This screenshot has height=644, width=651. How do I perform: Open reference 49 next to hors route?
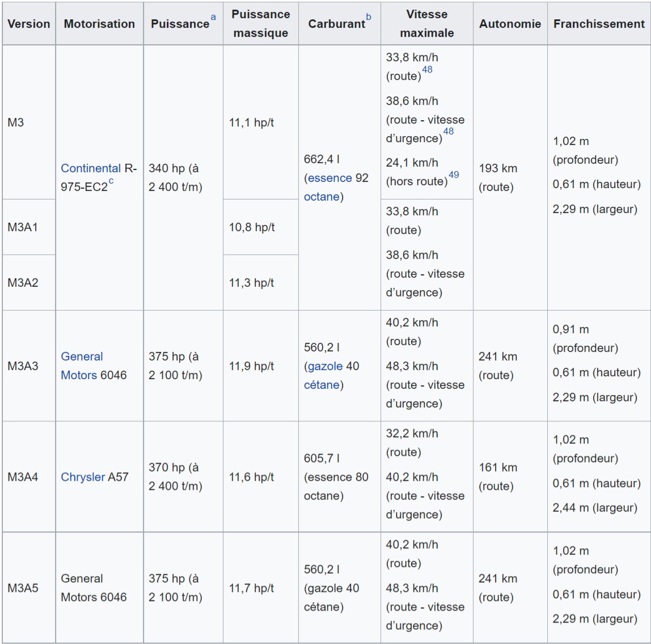[x=454, y=175]
